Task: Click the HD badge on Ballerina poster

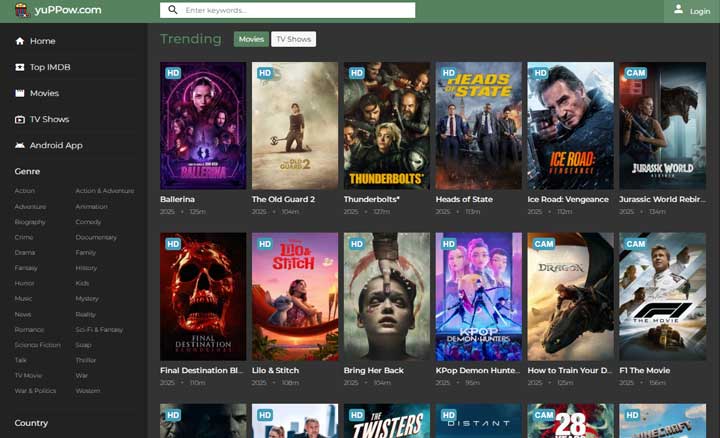Action: 173,73
